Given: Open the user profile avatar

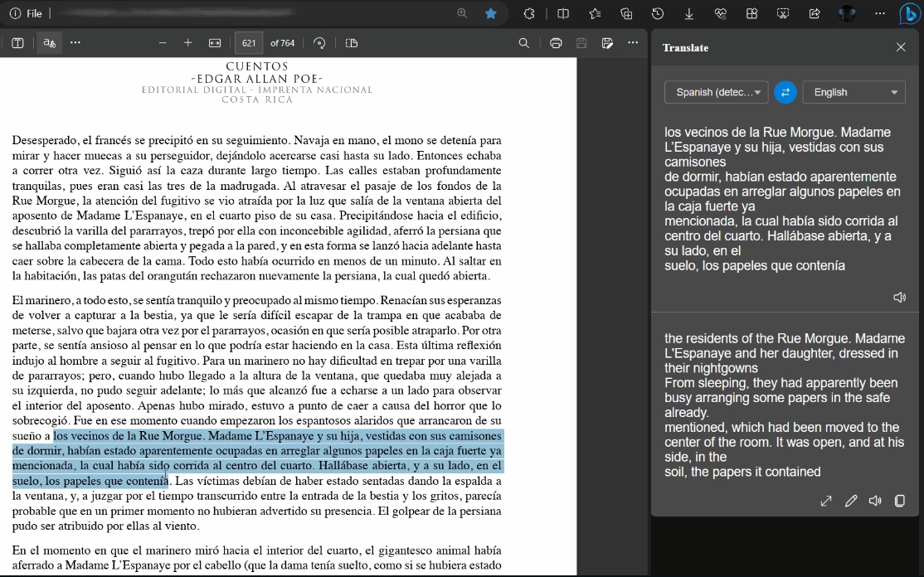Looking at the screenshot, I should [x=848, y=13].
